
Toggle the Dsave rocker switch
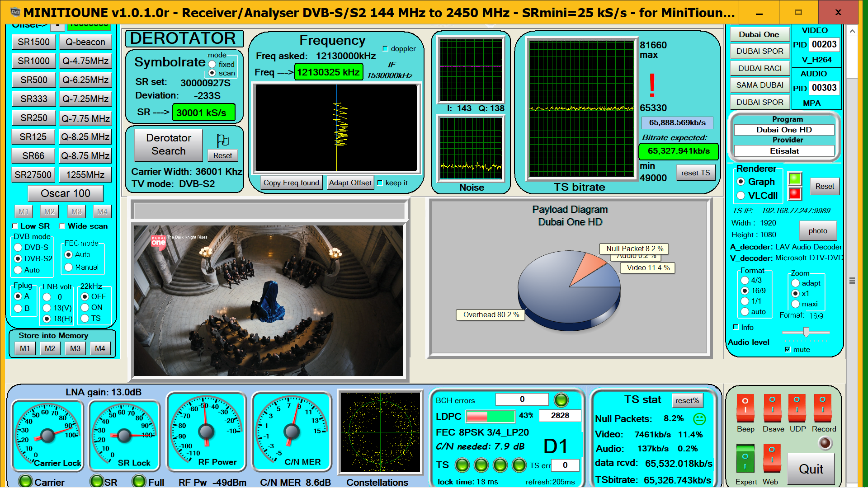coord(773,408)
